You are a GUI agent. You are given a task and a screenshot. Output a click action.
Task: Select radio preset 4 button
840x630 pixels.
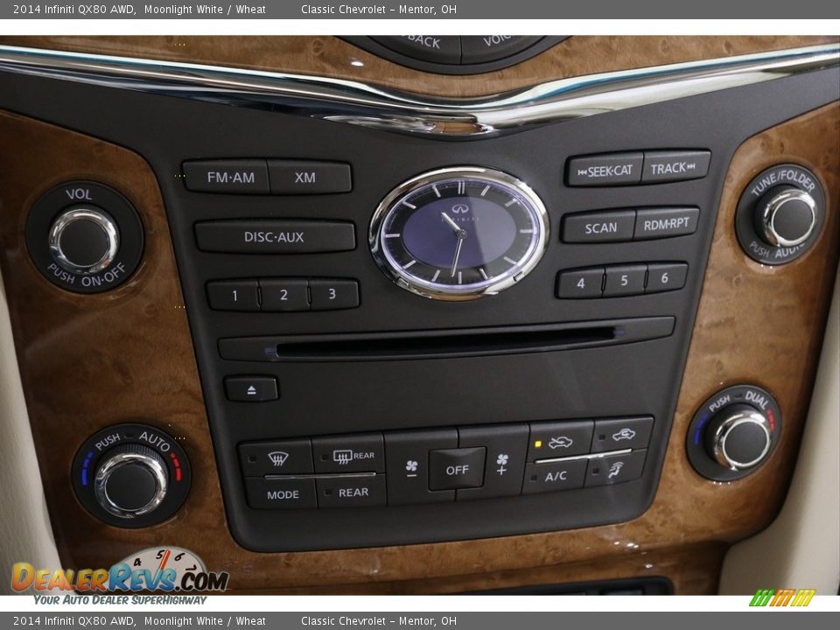(581, 283)
